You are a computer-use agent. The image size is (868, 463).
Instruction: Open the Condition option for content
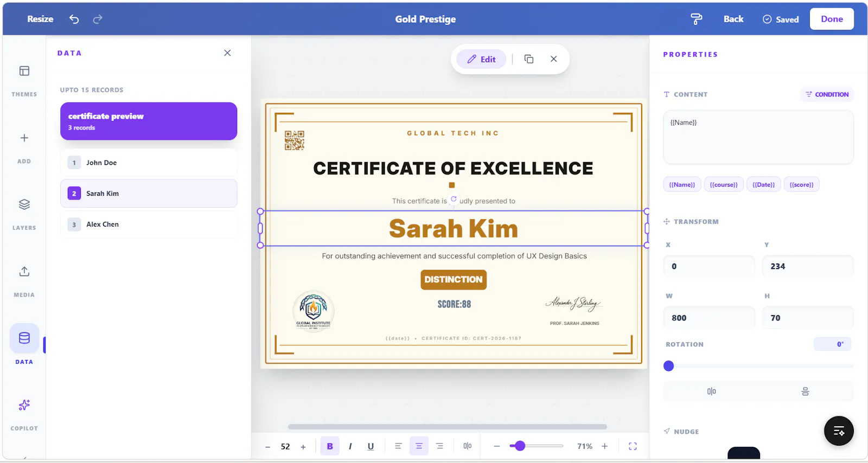(x=827, y=94)
